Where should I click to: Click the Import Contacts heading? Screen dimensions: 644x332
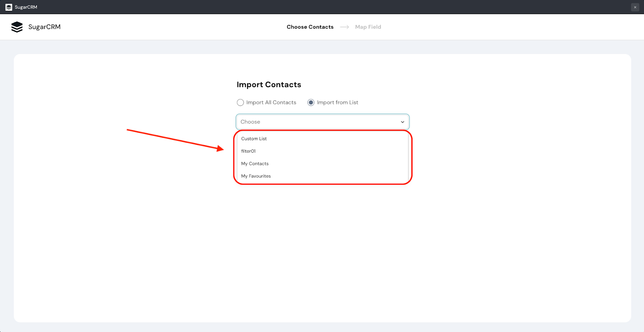pos(269,85)
